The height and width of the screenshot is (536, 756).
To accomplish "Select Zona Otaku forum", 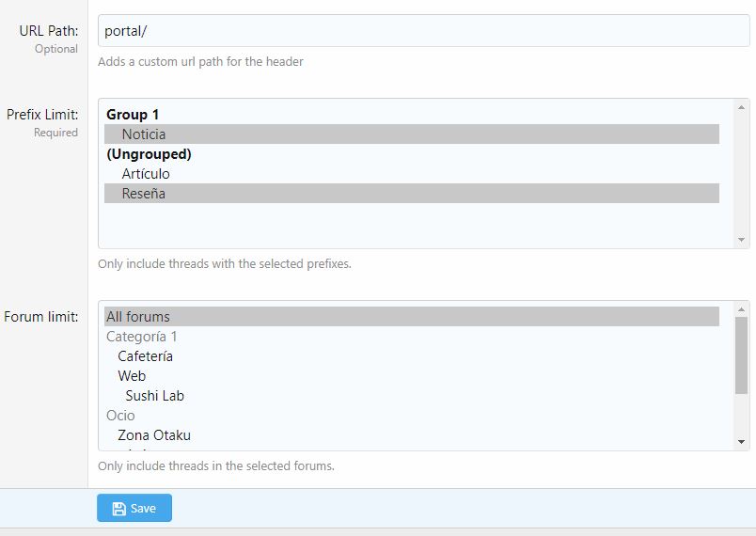I will coord(154,435).
